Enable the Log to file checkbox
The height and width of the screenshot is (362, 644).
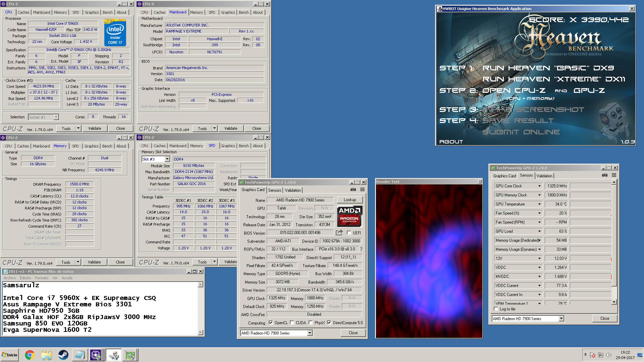pos(496,309)
